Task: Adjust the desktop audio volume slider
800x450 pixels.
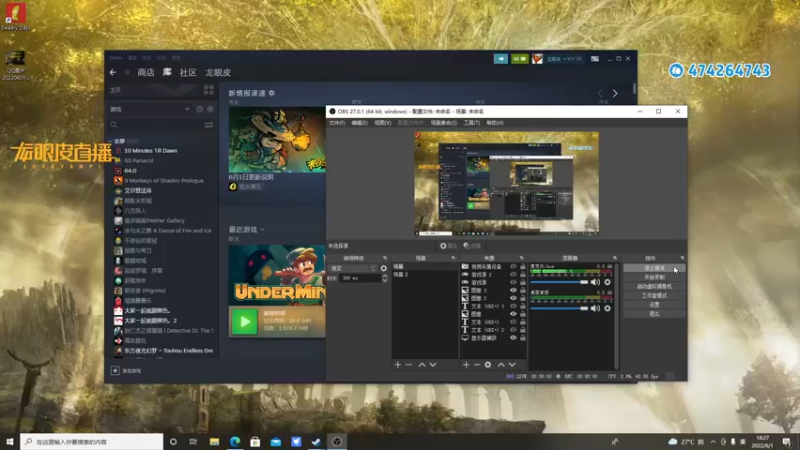Action: (559, 308)
